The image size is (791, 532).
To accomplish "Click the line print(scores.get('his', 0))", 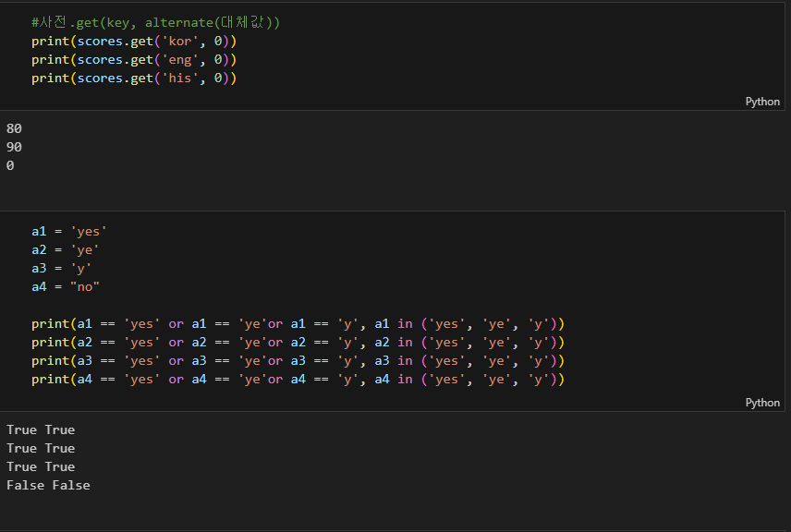I will (134, 79).
